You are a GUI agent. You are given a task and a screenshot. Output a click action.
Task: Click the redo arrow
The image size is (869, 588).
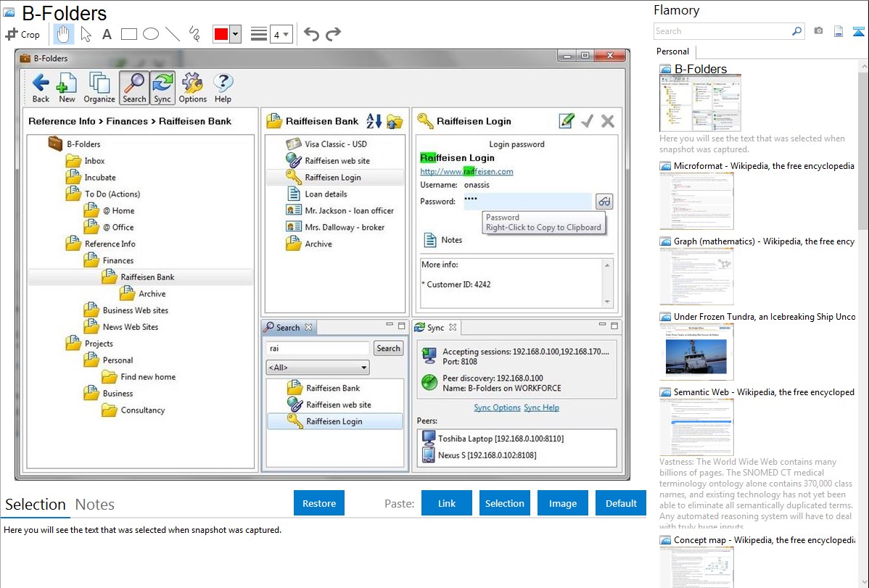[x=333, y=34]
